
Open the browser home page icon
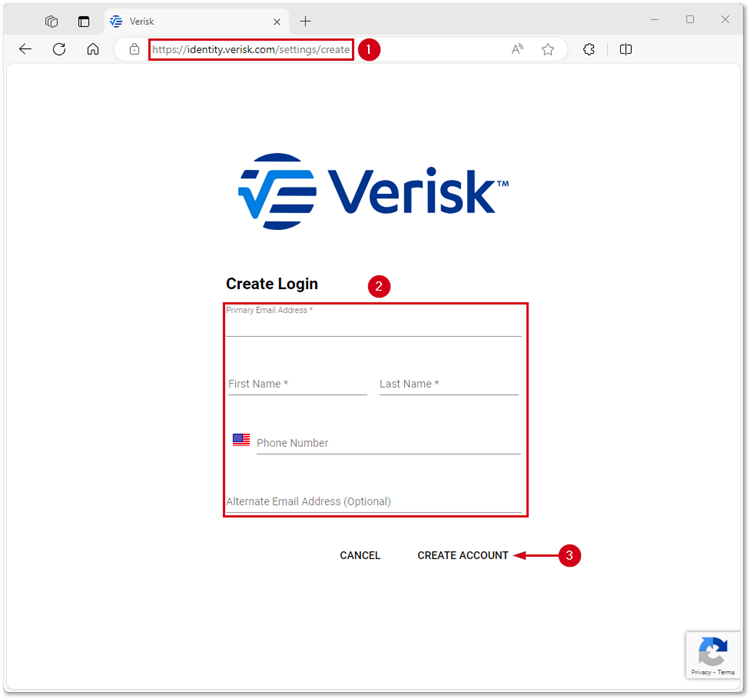93,49
